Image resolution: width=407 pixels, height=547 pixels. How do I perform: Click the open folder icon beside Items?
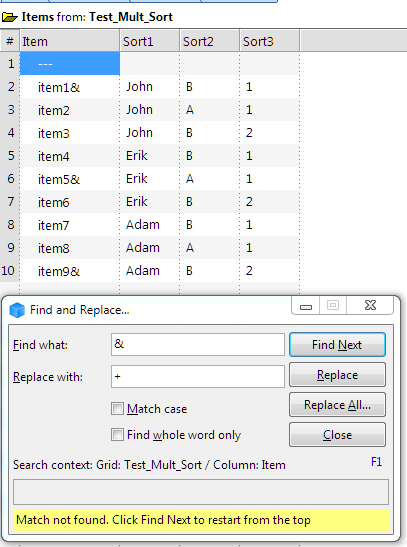(x=9, y=17)
